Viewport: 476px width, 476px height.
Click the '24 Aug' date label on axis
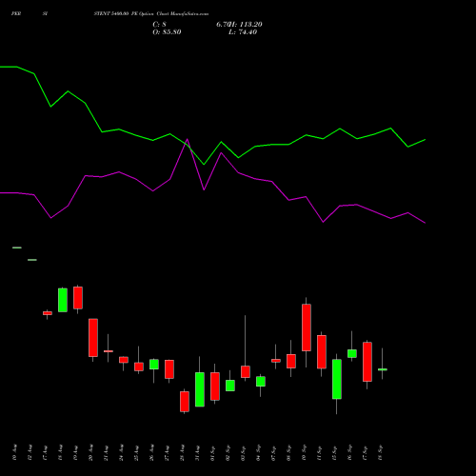[122, 453]
